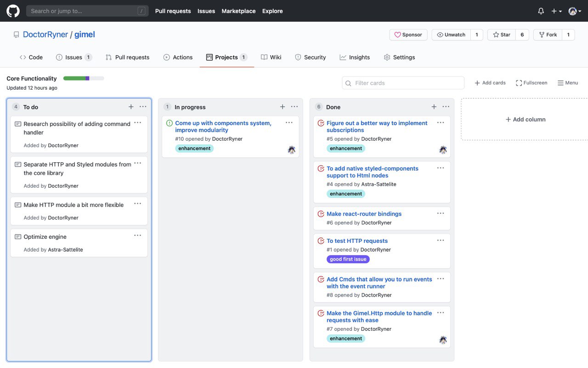The image size is (588, 368).
Task: Click the Sponsor button
Action: tap(408, 34)
